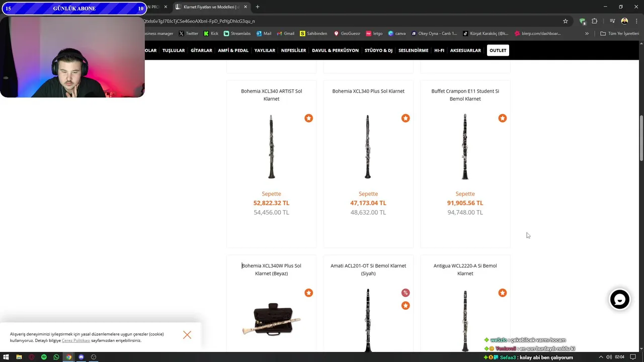The image size is (644, 362).
Task: Click the Buffet Crampon E11 clarinet image
Action: (x=465, y=147)
